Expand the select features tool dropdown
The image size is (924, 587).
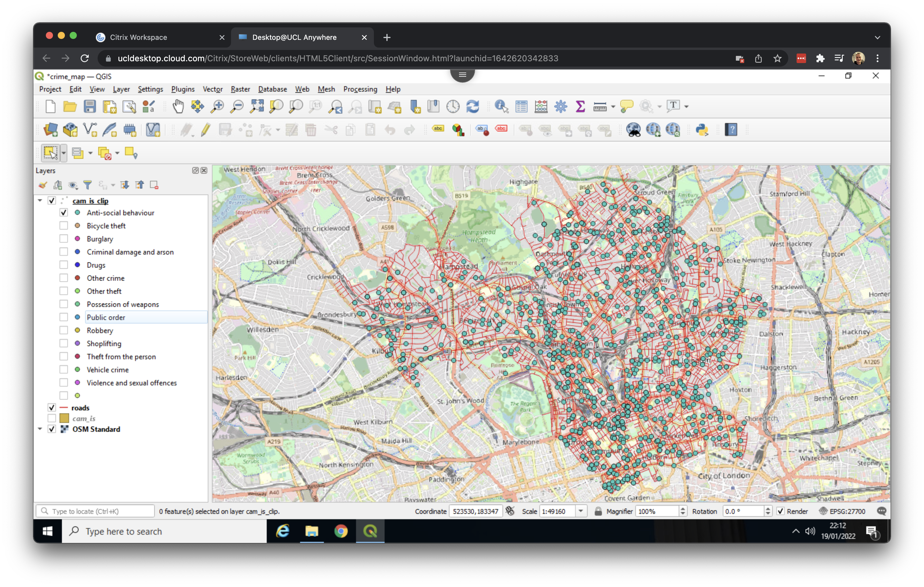pyautogui.click(x=64, y=153)
